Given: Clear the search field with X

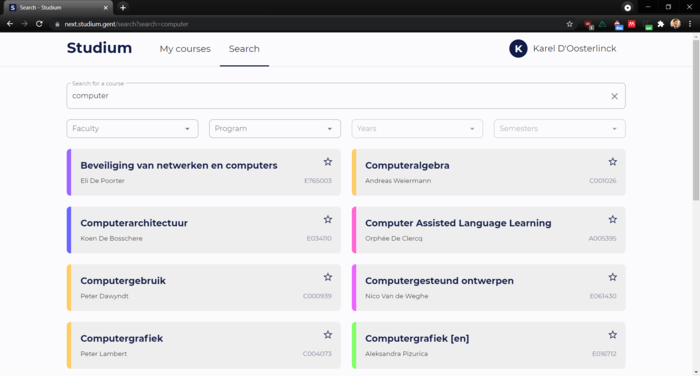Looking at the screenshot, I should tap(614, 96).
